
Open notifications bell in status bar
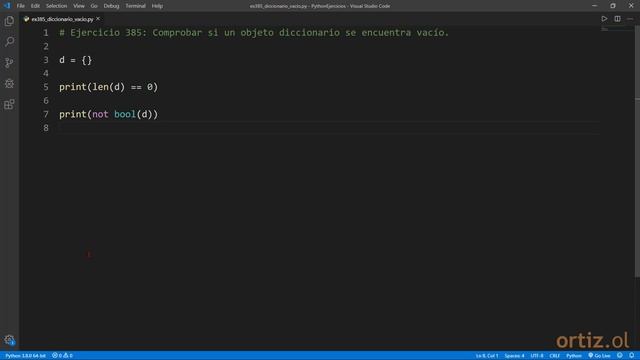point(631,356)
